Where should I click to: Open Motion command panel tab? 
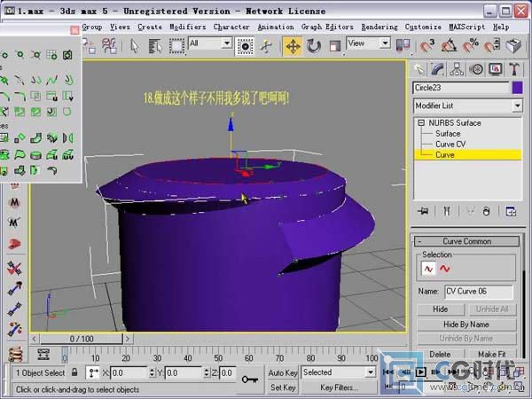[476, 70]
